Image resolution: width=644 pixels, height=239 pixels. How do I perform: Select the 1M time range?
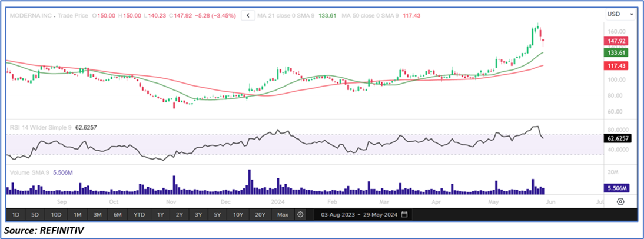pos(78,214)
